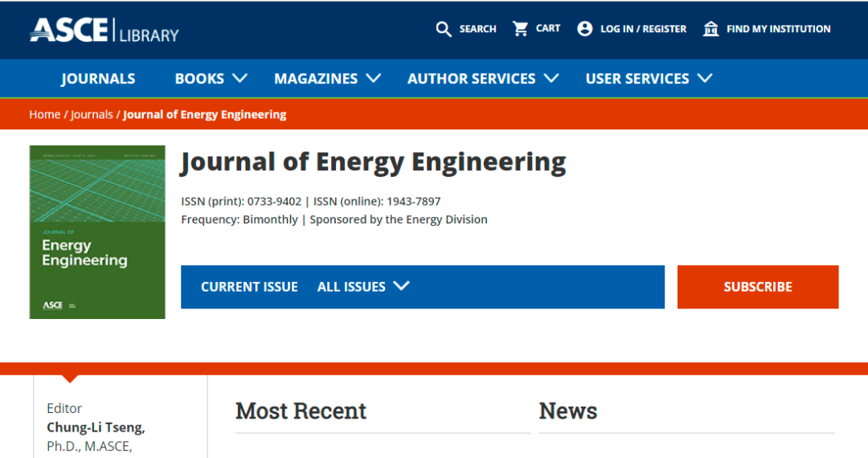
Task: Expand the Books menu chevron
Action: (x=240, y=78)
